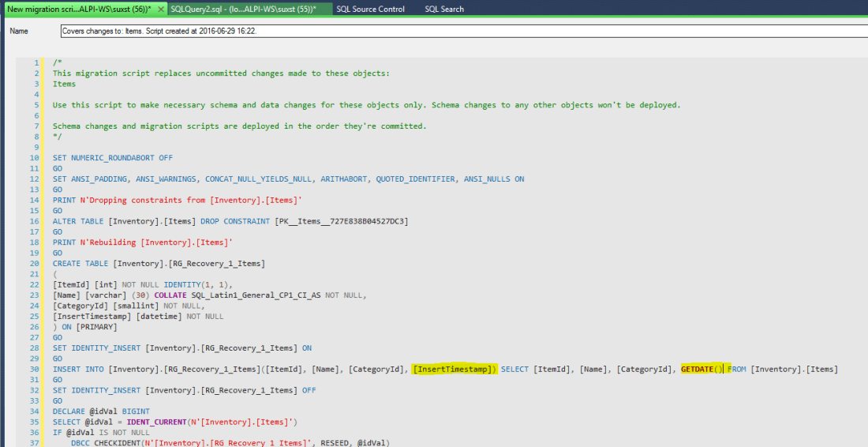Click the Name label beside the text field

point(19,32)
